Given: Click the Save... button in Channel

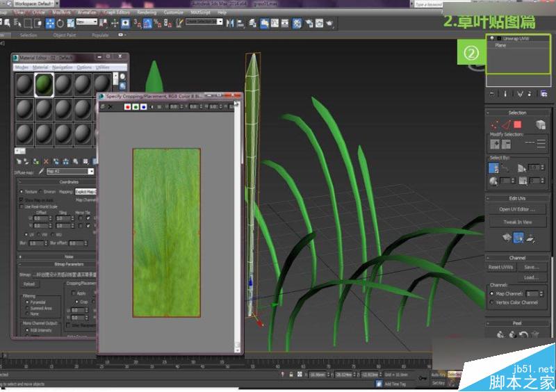Looking at the screenshot, I should 531,267.
